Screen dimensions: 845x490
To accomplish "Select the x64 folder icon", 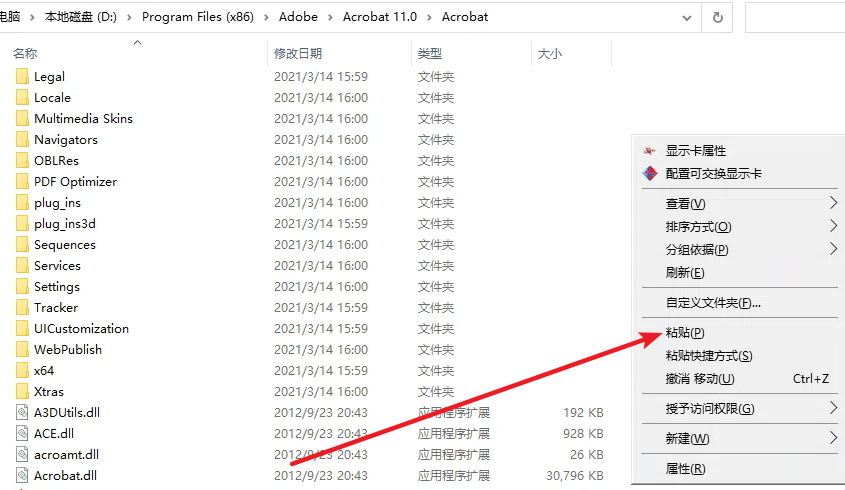I will click(x=22, y=371).
